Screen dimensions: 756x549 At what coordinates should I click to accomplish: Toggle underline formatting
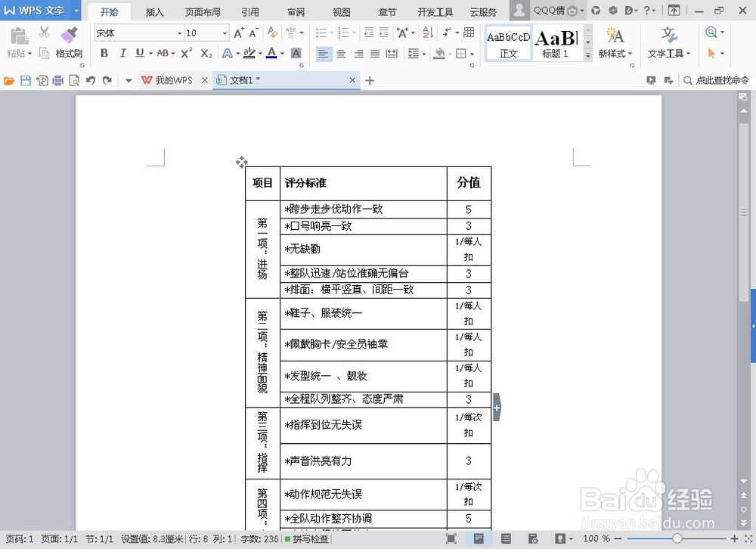tap(141, 53)
